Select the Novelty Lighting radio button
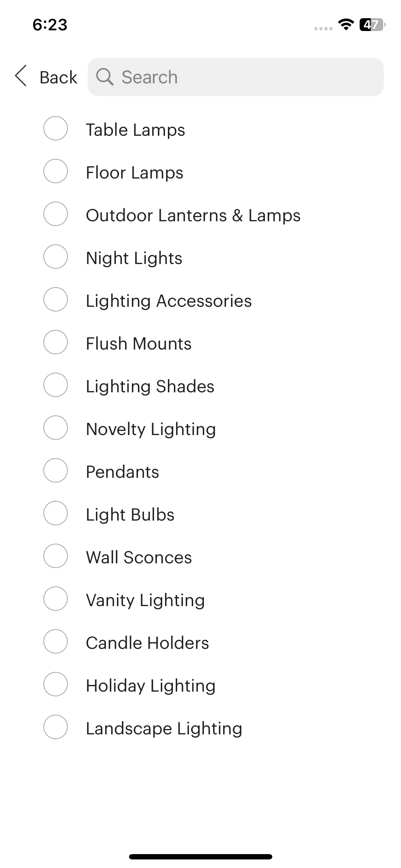Screen dimensions: 401x868 (56, 428)
